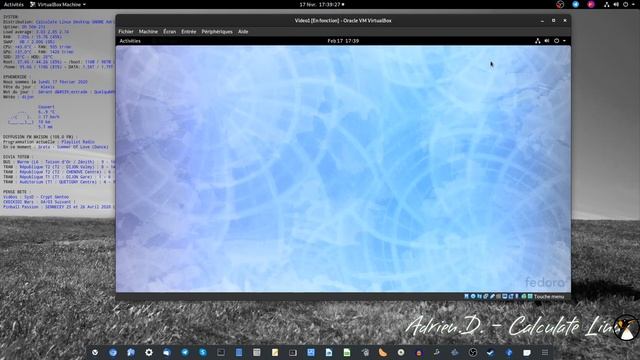Open the VirtualBox Machine app menu in host top bar
640x360 pixels.
[x=58, y=4]
